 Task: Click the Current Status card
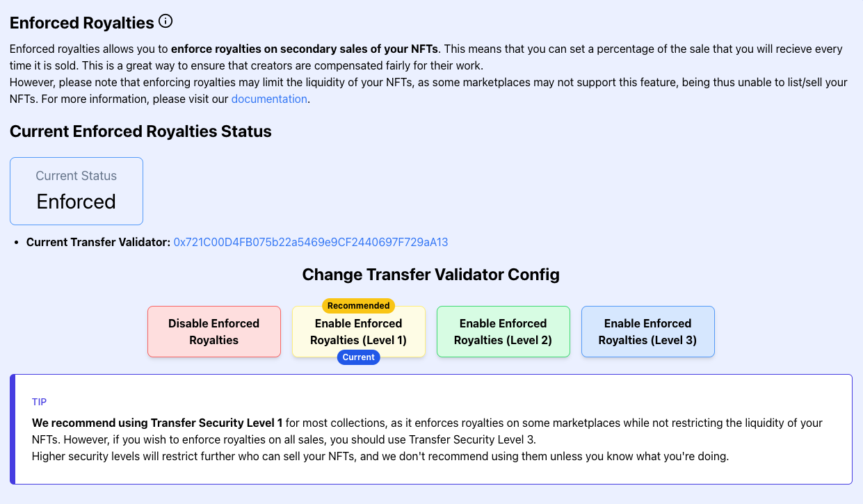click(76, 190)
